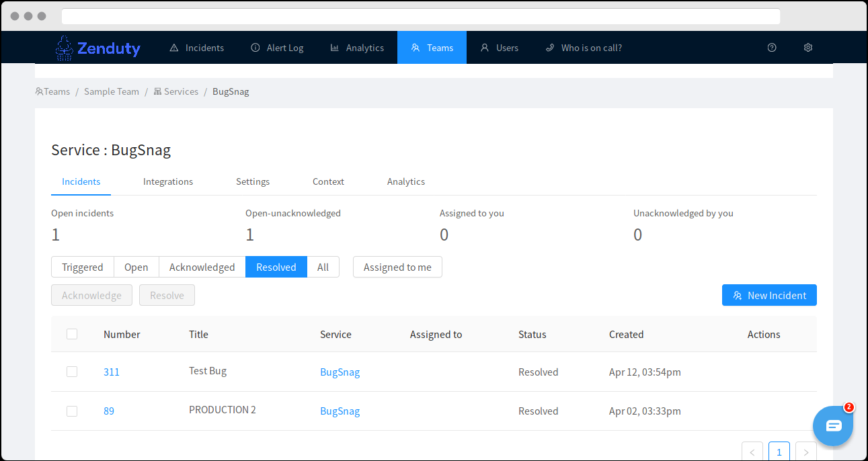Create a New Incident

pos(769,295)
